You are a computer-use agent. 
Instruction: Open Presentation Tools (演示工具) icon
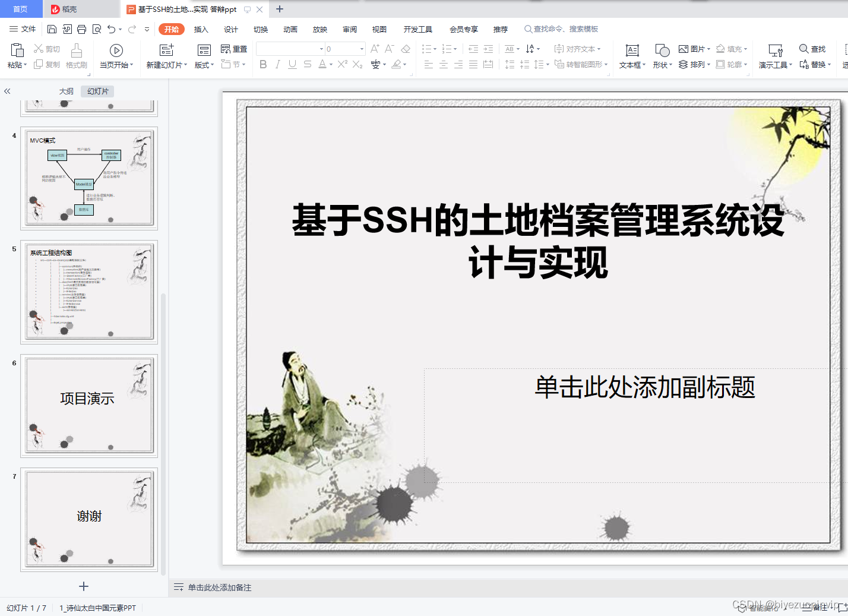pyautogui.click(x=775, y=50)
